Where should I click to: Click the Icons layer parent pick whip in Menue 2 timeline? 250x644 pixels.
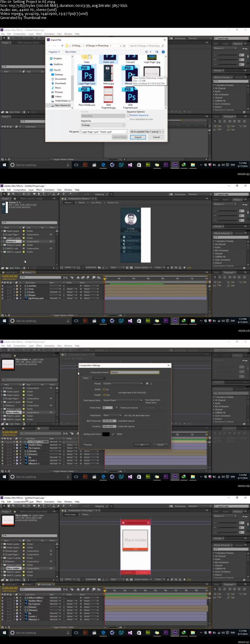81,292
